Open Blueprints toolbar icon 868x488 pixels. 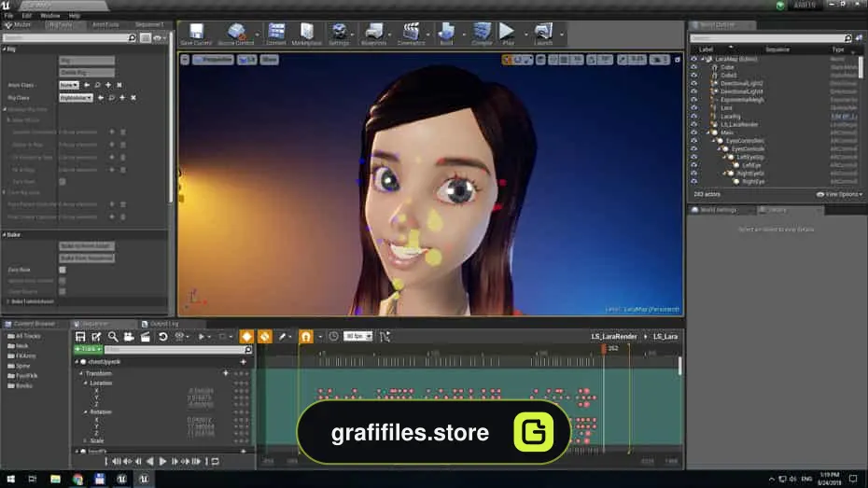tap(373, 34)
